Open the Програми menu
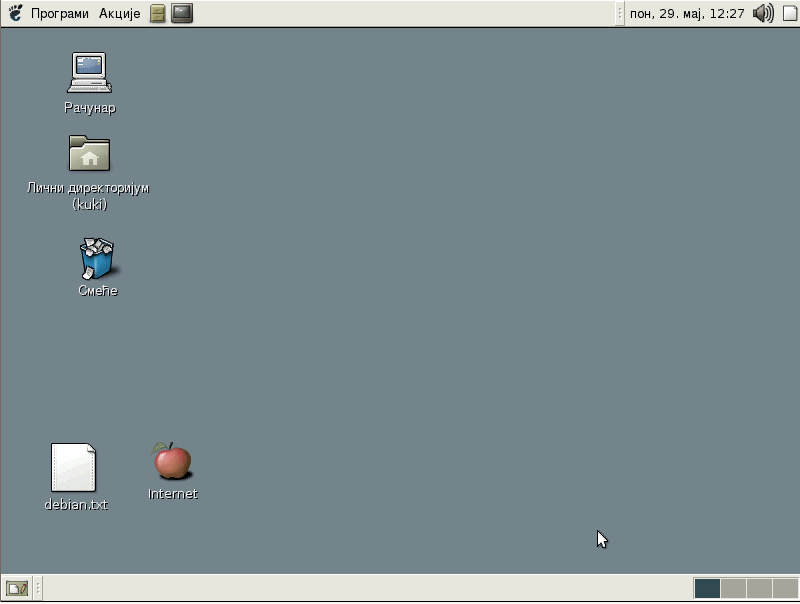The image size is (800, 604). point(60,14)
